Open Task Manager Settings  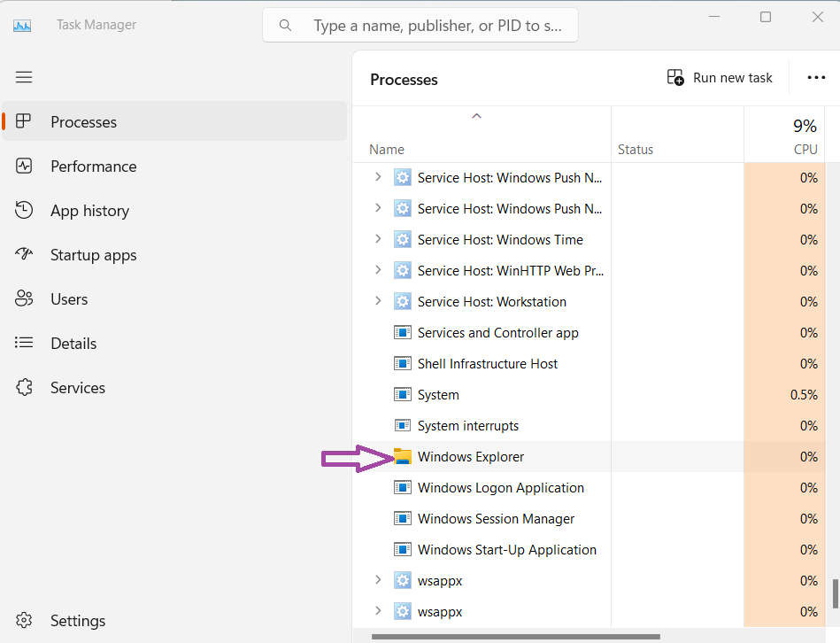pyautogui.click(x=77, y=621)
